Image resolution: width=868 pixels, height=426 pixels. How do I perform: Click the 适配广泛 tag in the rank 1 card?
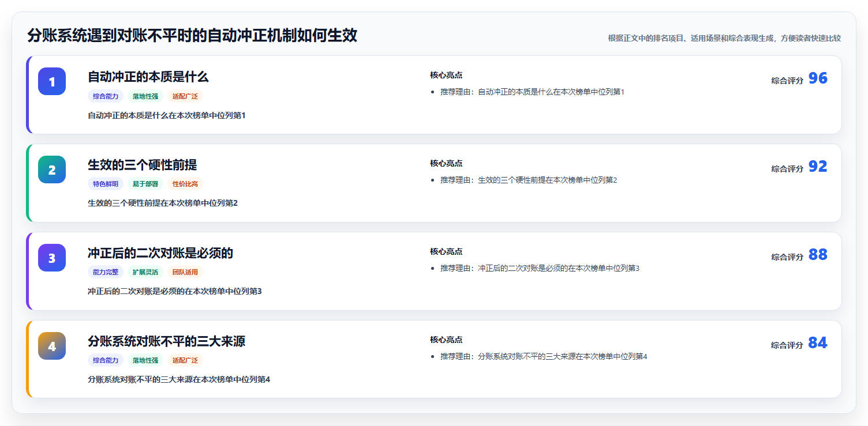tap(185, 96)
